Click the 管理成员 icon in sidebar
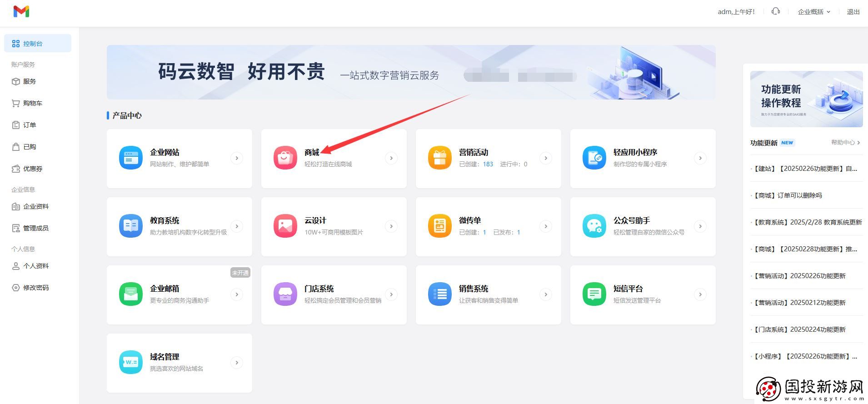868x404 pixels. click(x=16, y=228)
